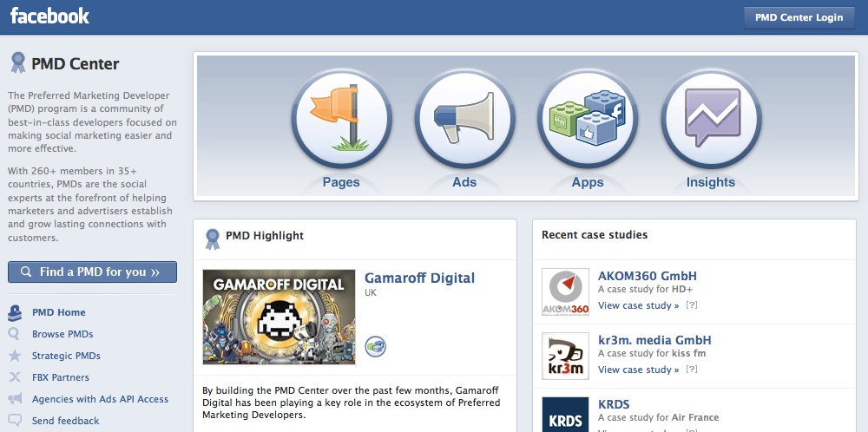Image resolution: width=868 pixels, height=432 pixels.
Task: Click the Agencies megaphone sidebar icon
Action: [15, 399]
